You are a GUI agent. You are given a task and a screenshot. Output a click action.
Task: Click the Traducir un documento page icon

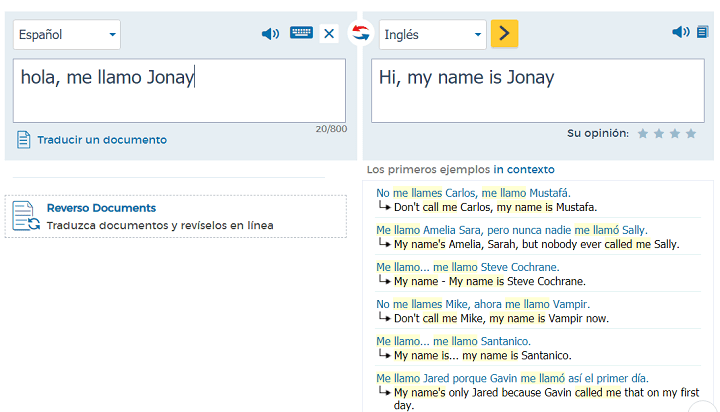click(x=24, y=140)
